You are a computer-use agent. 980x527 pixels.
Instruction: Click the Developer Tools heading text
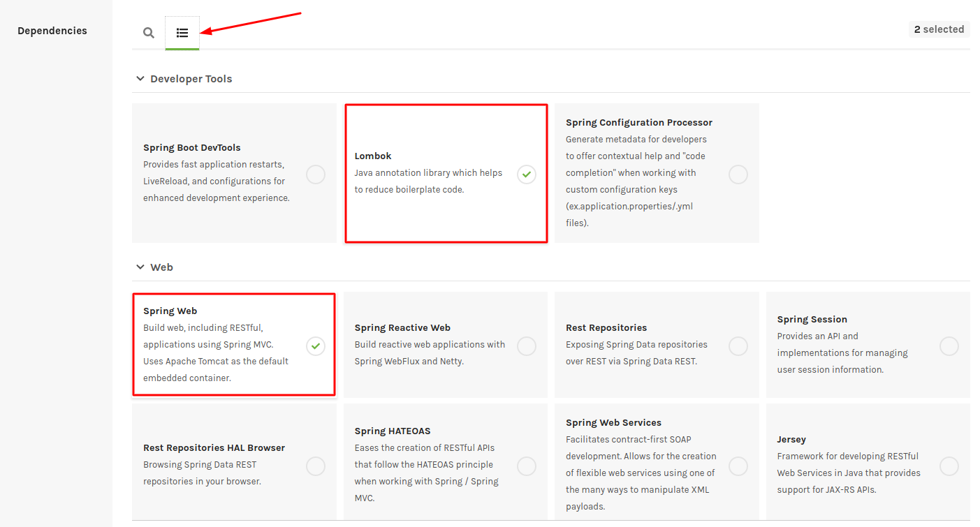point(191,79)
